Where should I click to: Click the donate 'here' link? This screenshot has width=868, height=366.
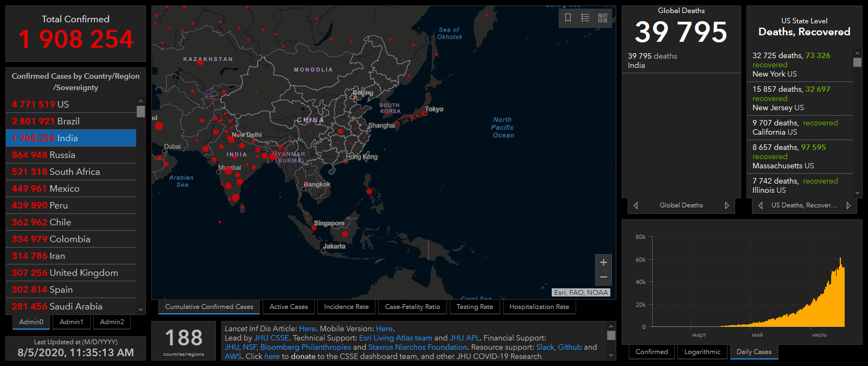click(x=272, y=356)
